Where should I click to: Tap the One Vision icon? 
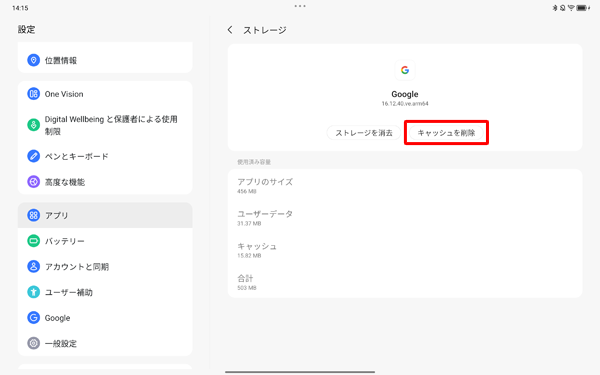[33, 94]
